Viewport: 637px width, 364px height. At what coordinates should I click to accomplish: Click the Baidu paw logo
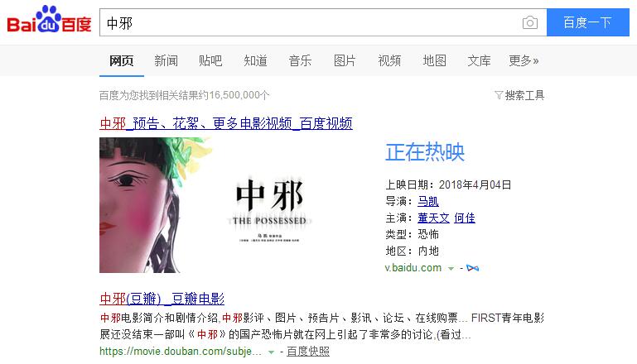(49, 19)
